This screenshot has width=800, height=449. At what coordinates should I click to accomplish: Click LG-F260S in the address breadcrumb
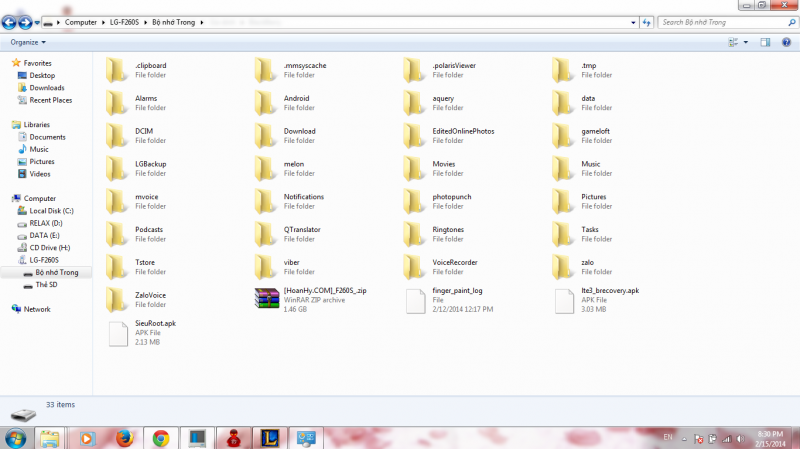(124, 22)
